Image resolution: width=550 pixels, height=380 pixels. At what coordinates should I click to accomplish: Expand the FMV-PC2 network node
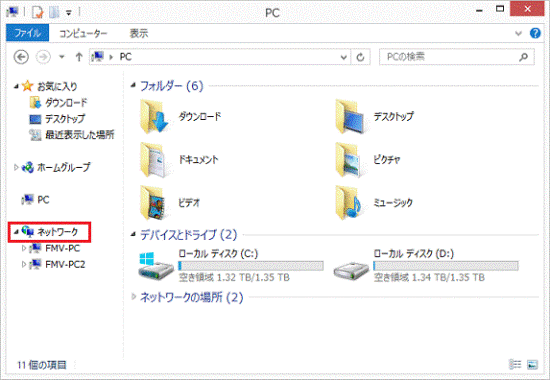pos(24,264)
